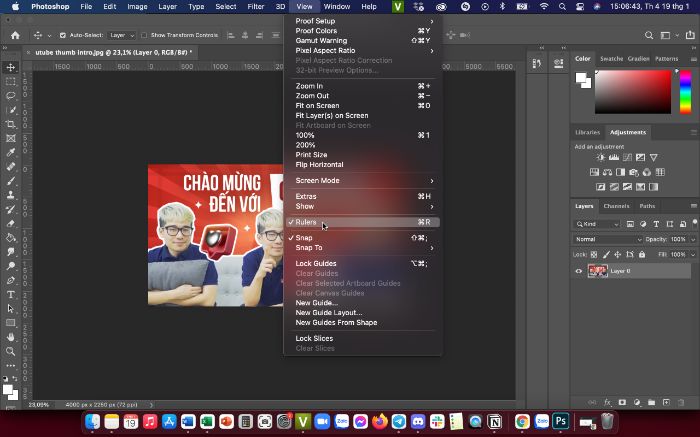Open the Normal blend mode dropdown
The height and width of the screenshot is (437, 700).
(x=608, y=239)
